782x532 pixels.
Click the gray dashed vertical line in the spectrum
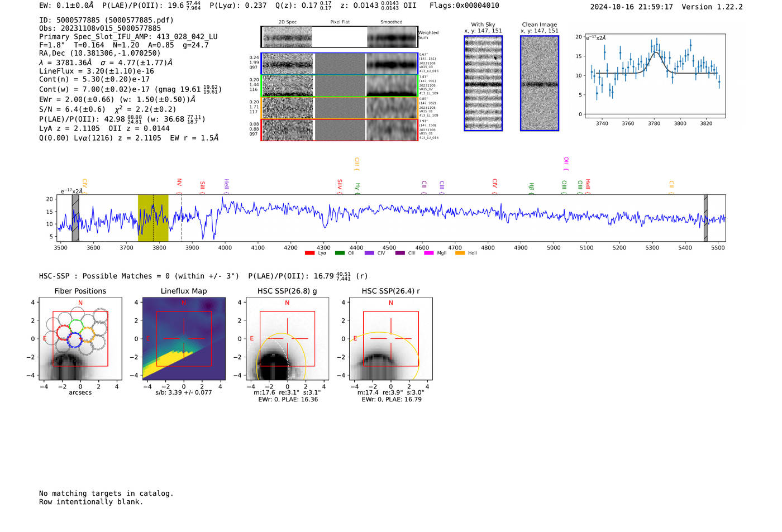[182, 218]
